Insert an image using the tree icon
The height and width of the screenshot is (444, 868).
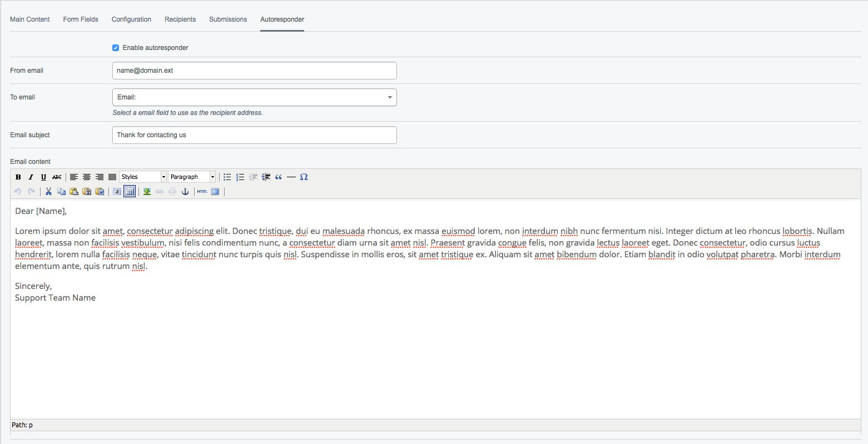coord(147,192)
